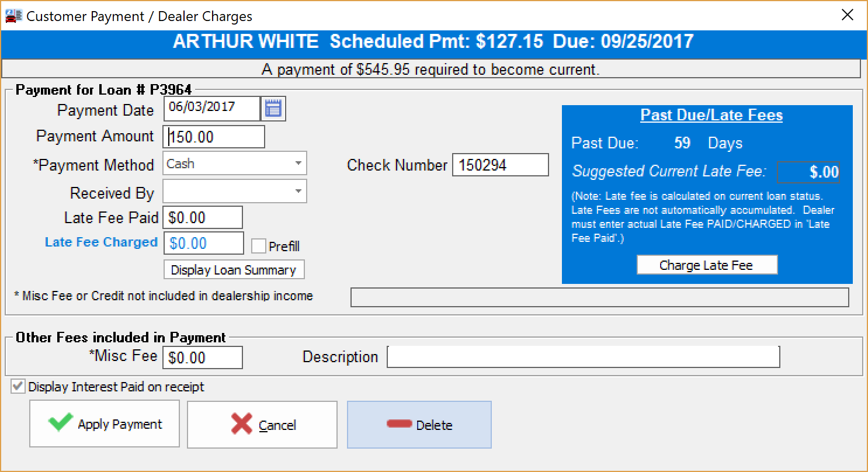The width and height of the screenshot is (868, 472).
Task: Delete this payment record
Action: tap(419, 425)
